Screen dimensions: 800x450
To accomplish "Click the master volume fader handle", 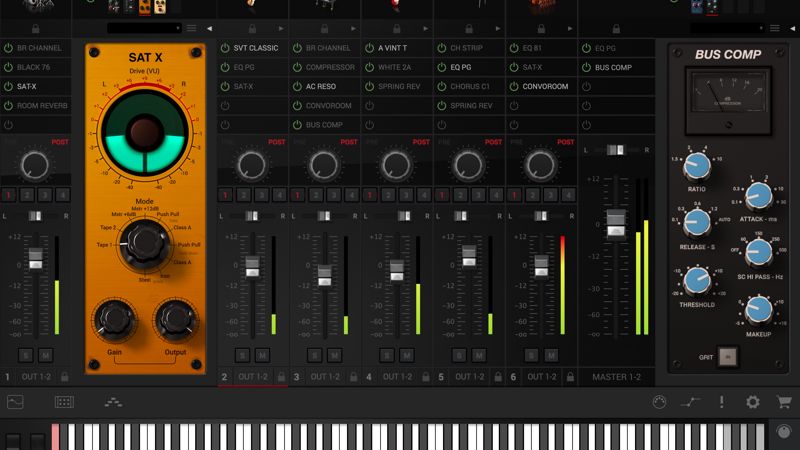I will tap(616, 223).
